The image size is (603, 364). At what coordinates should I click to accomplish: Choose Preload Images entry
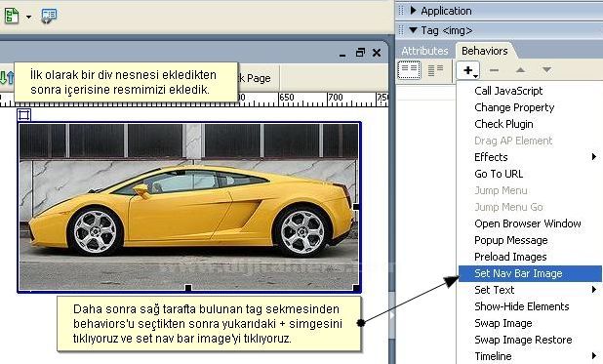tap(510, 257)
